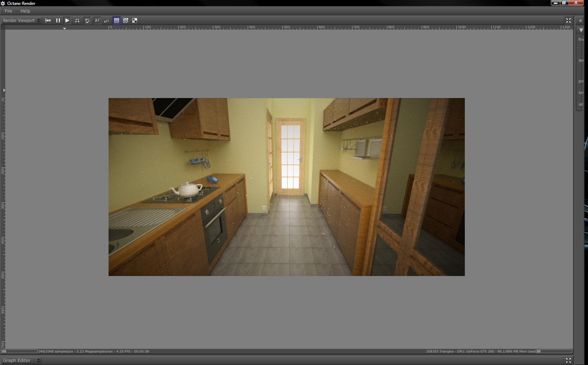Toggle the crop region grid icon
588x365 pixels.
[x=77, y=21]
